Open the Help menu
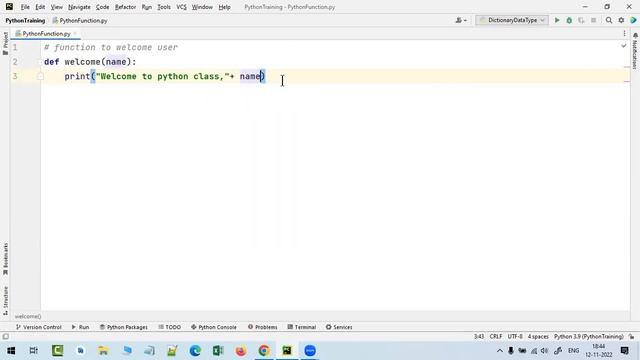640x360 pixels. coord(224,7)
